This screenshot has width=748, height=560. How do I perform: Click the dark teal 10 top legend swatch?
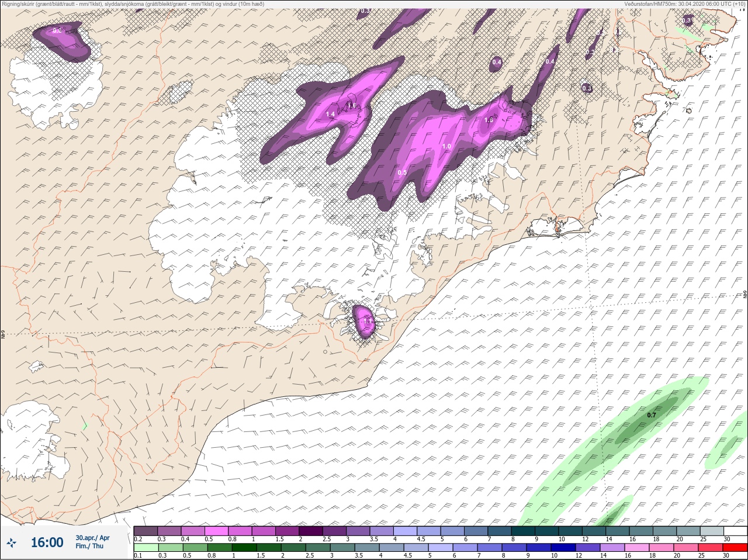point(570,531)
